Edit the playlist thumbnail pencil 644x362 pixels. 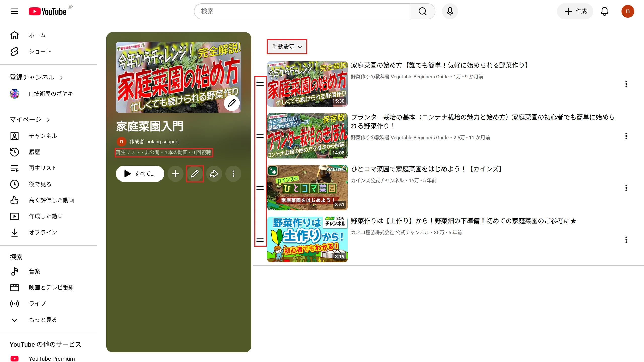tap(232, 103)
